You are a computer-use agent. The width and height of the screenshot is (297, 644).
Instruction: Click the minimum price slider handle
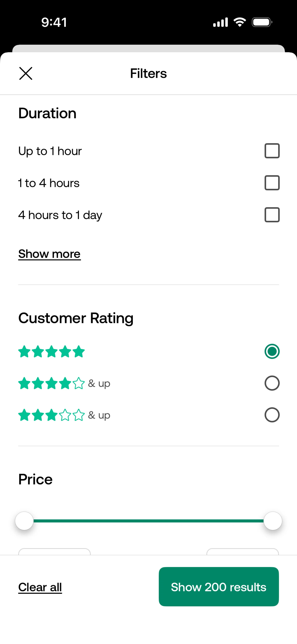tap(24, 521)
